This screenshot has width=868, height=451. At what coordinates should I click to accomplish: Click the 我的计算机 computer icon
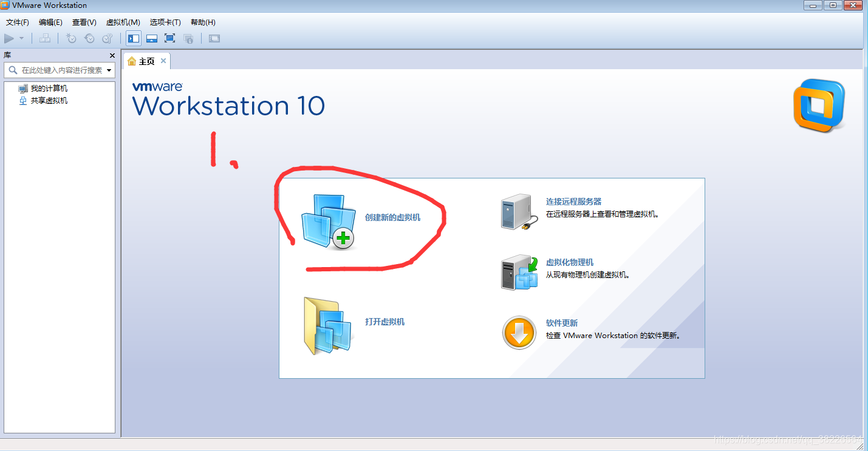tap(23, 89)
